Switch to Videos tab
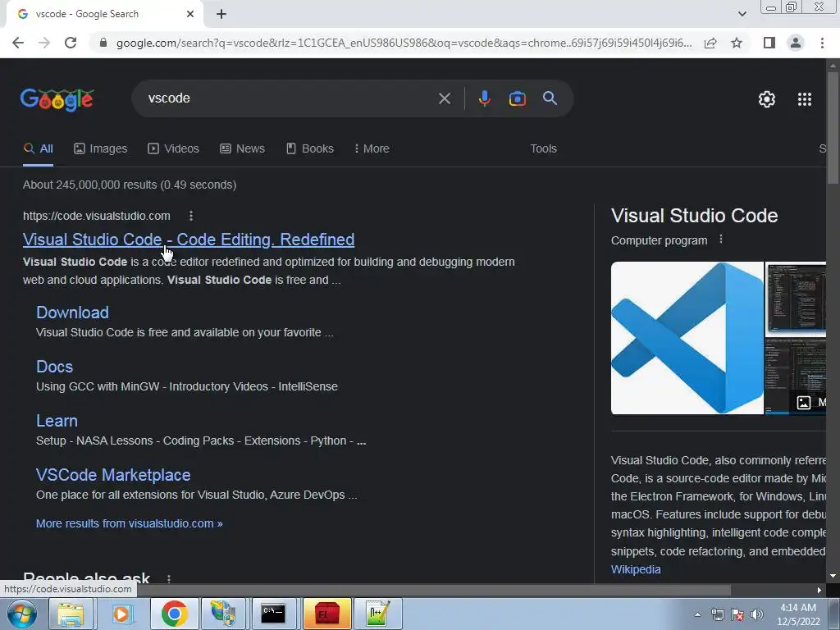 pos(174,149)
